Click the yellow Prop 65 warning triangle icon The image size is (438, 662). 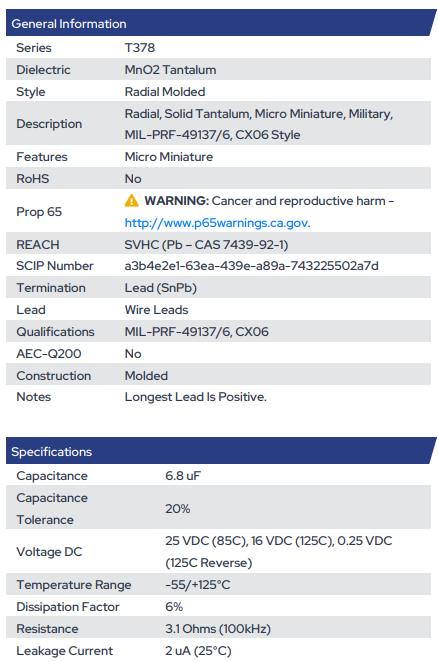(x=131, y=201)
